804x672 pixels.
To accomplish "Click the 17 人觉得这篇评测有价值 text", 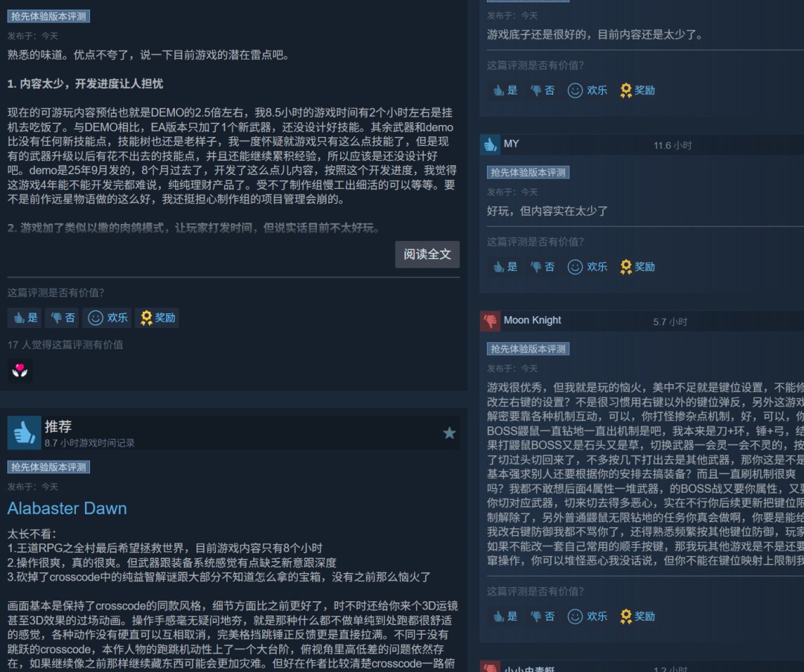I will pos(65,345).
